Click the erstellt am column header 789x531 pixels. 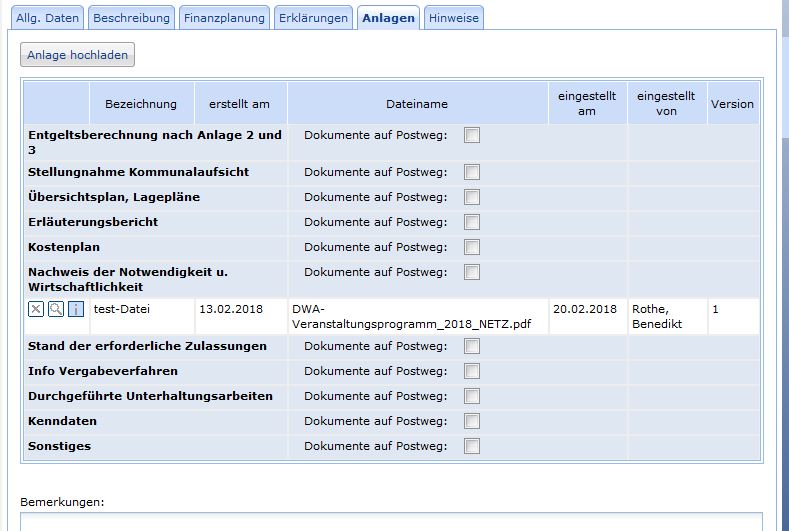(x=240, y=104)
